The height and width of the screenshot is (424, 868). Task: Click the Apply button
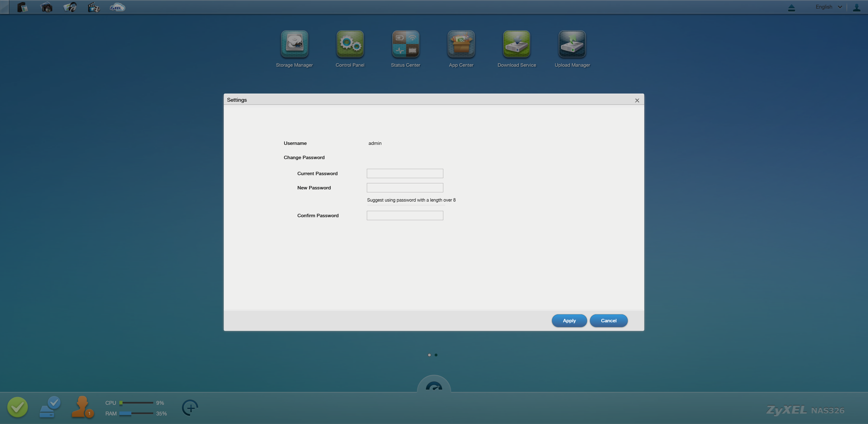pos(569,320)
